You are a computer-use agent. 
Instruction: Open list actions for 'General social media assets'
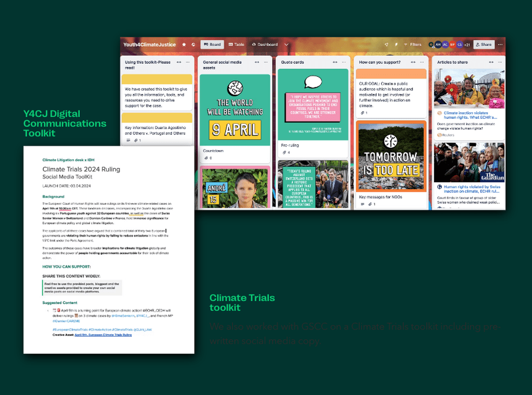pos(265,62)
